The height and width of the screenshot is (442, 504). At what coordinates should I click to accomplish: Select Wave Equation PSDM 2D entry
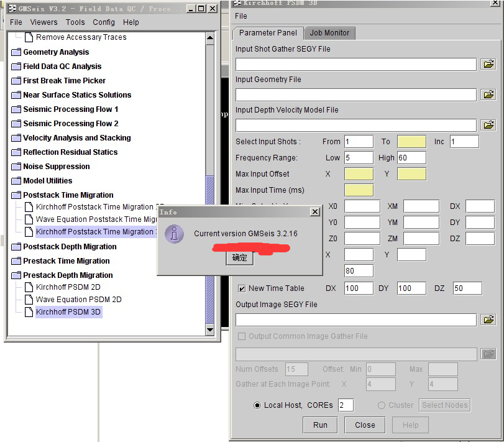(79, 300)
